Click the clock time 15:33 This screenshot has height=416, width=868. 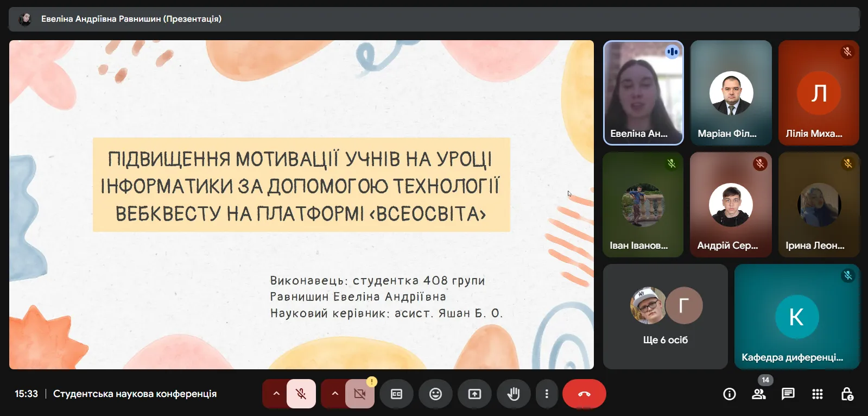26,394
